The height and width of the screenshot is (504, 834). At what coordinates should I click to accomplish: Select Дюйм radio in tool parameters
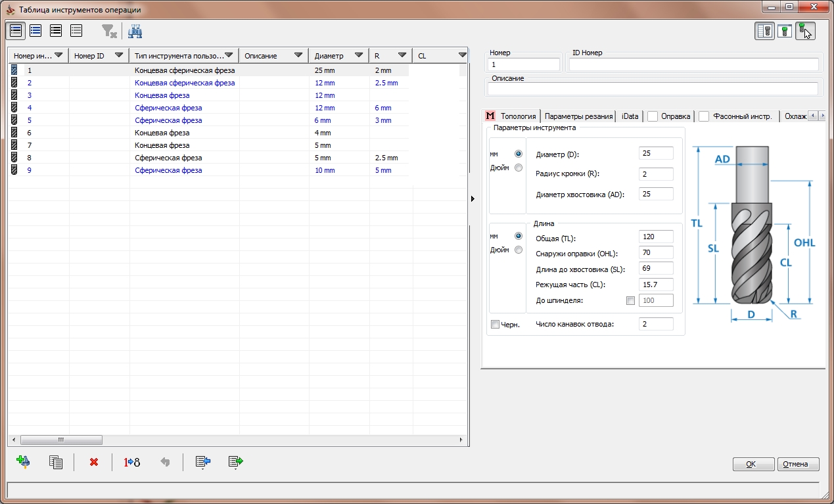(519, 168)
